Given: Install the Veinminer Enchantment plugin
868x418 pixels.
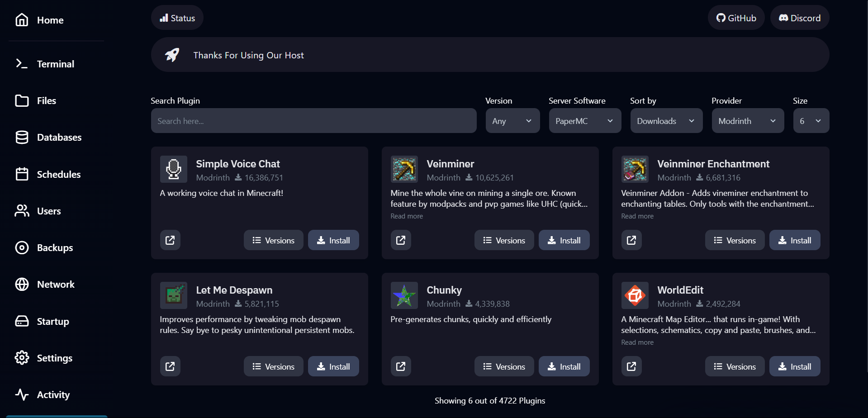Looking at the screenshot, I should coord(795,240).
